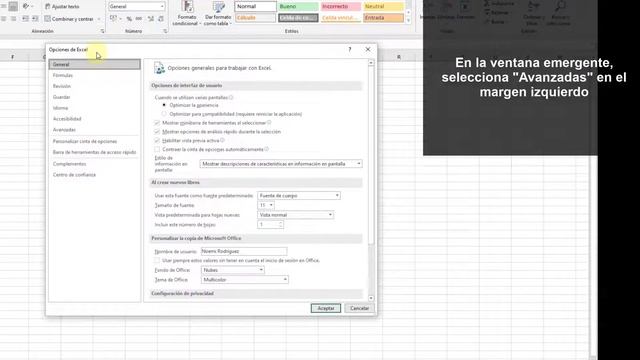Screen dimensions: 640x360
Task: Click the general options icon beside the heading
Action: click(159, 68)
